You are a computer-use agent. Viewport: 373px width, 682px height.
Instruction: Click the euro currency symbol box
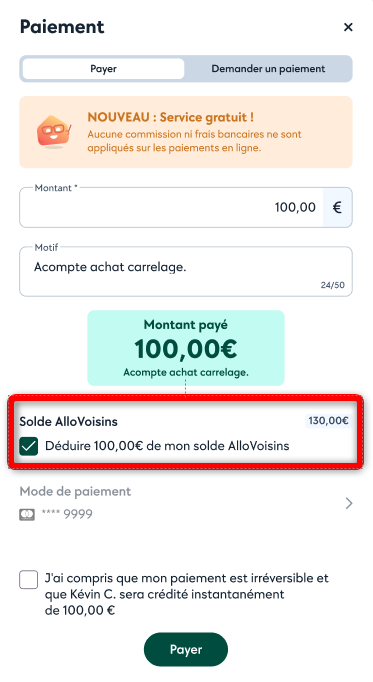click(337, 207)
